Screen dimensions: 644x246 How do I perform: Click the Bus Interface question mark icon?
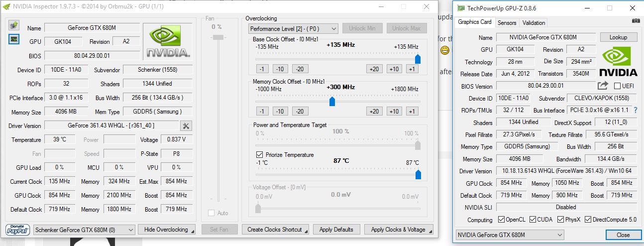click(x=635, y=110)
